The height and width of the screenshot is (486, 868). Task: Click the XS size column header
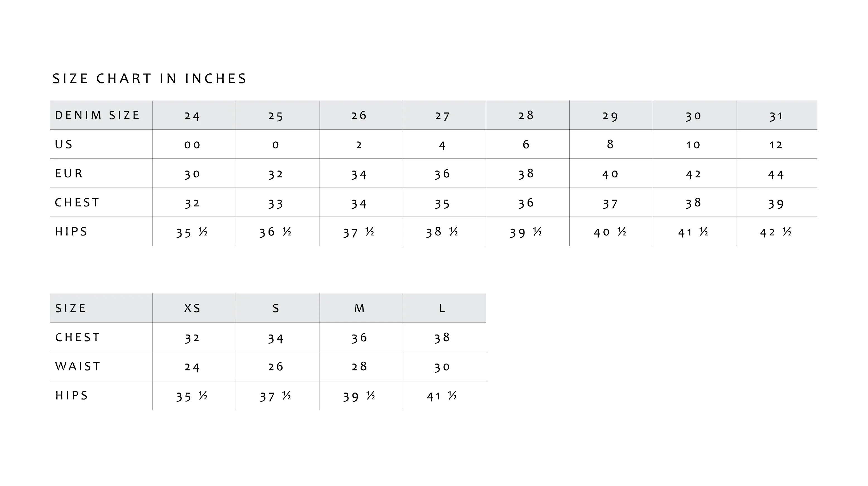194,308
